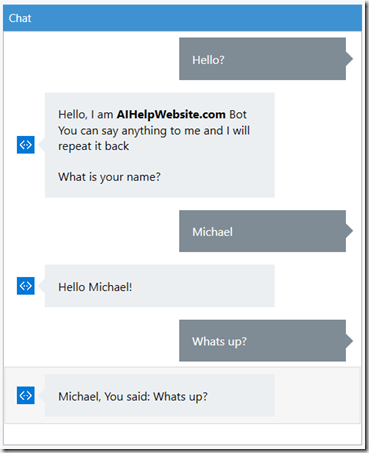The image size is (369, 453).
Task: Click the You can say anything line
Action: 154,131
